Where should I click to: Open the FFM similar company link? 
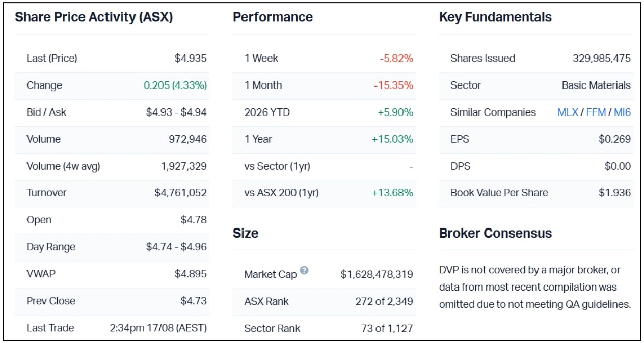pyautogui.click(x=596, y=112)
